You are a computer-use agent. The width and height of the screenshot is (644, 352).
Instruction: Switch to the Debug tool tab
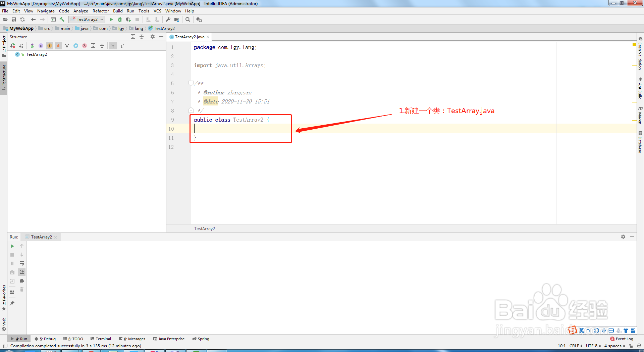click(x=45, y=339)
